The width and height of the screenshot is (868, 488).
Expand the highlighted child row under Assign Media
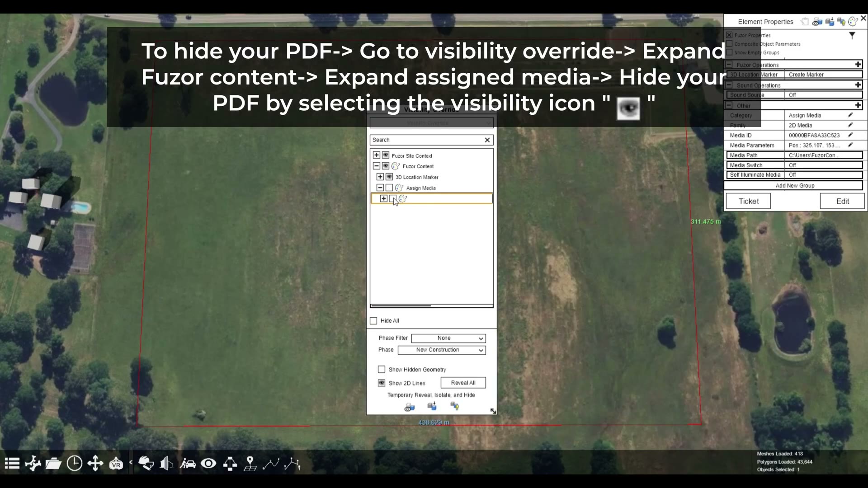click(x=384, y=198)
